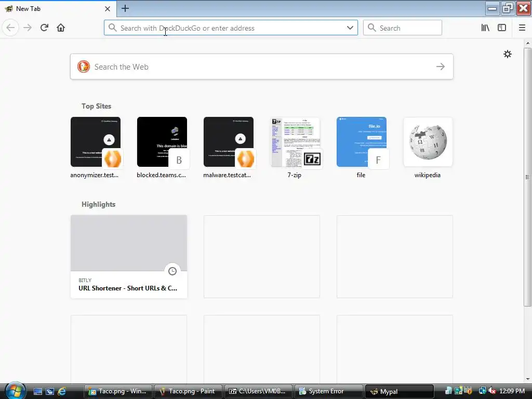Launch Internet Explorer from quick launch
Viewport: 532px width, 399px height.
coord(62,391)
